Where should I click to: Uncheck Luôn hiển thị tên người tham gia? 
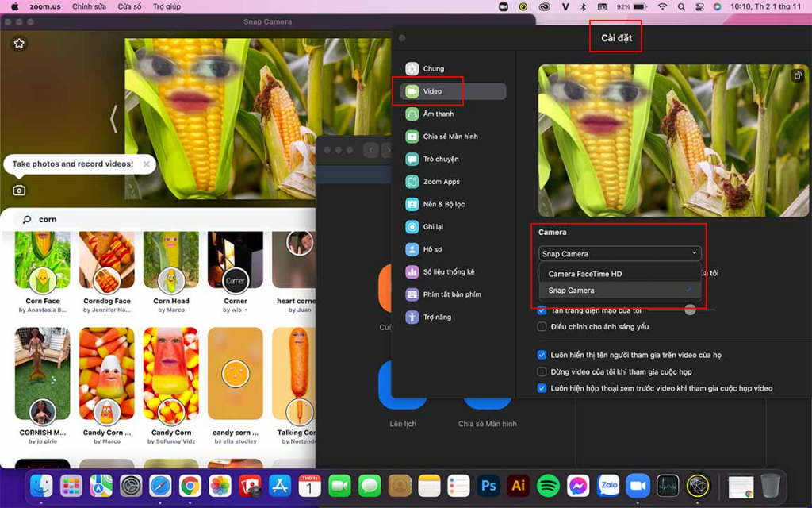[x=542, y=355]
